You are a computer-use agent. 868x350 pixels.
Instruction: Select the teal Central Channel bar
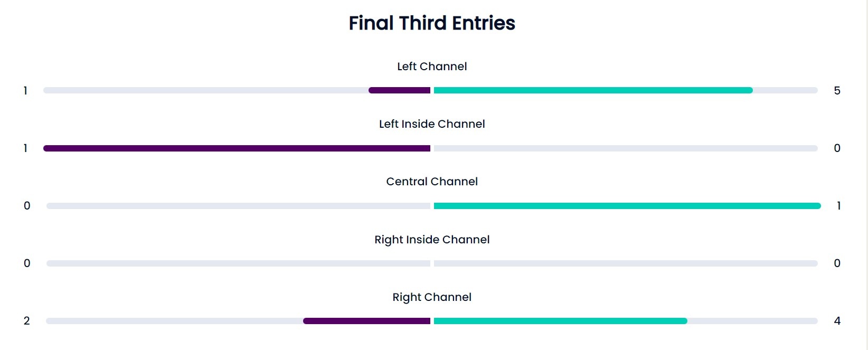627,206
